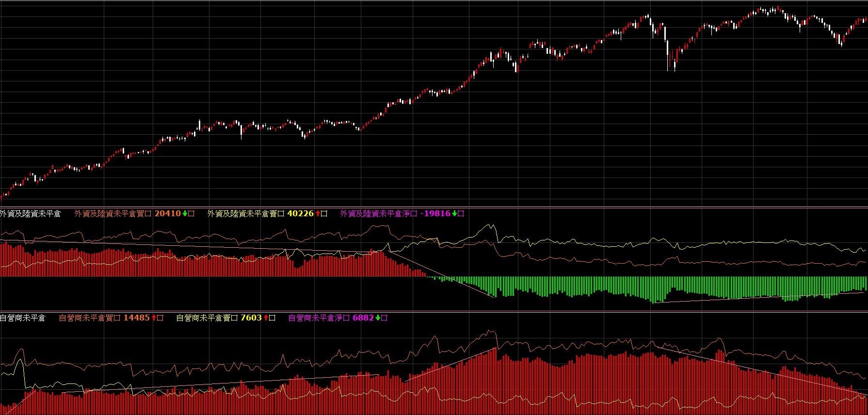The image size is (868, 415).
Task: Click the magenta 自營商未平倉淨口 series label
Action: pyautogui.click(x=319, y=318)
